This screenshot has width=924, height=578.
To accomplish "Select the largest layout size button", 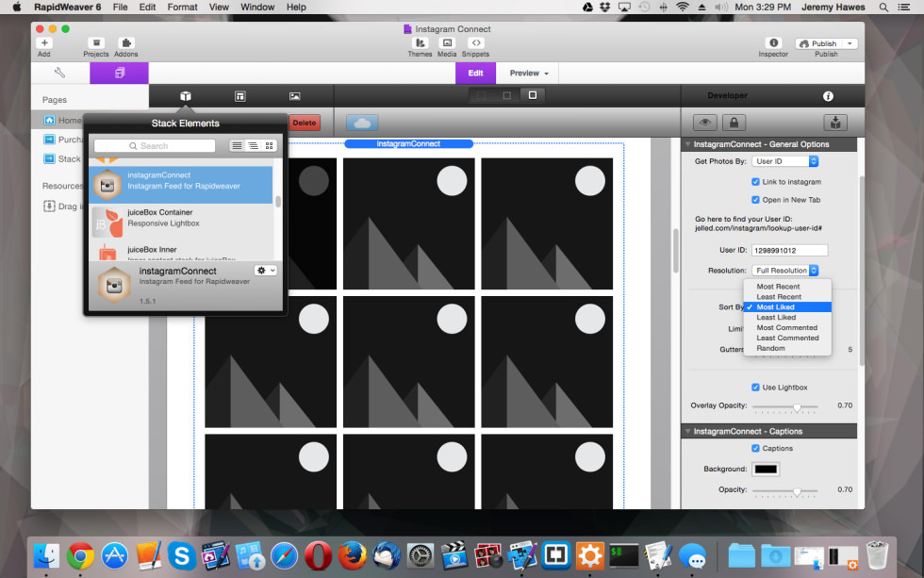I will point(533,95).
